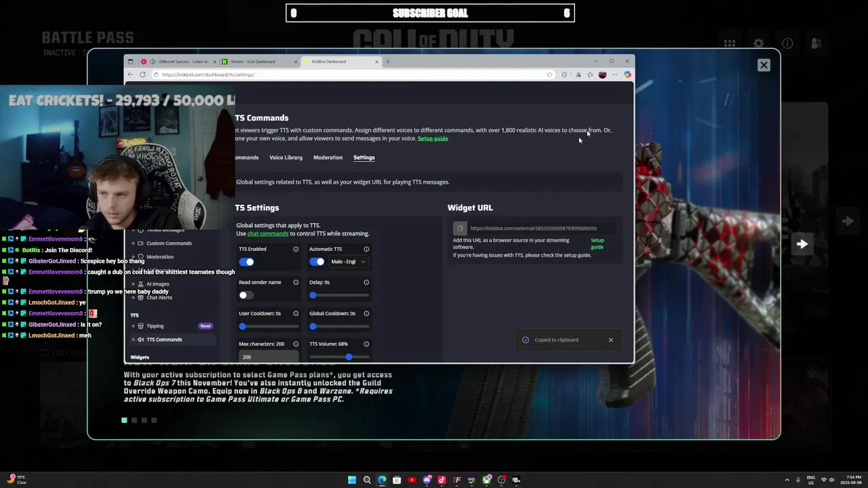The height and width of the screenshot is (488, 868).
Task: Open a new browser tab
Action: click(388, 62)
